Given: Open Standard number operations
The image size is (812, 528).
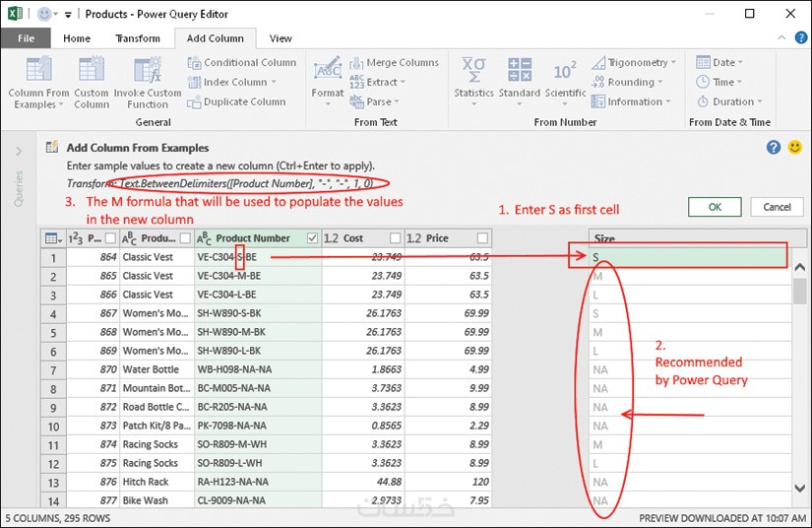Looking at the screenshot, I should [x=520, y=82].
